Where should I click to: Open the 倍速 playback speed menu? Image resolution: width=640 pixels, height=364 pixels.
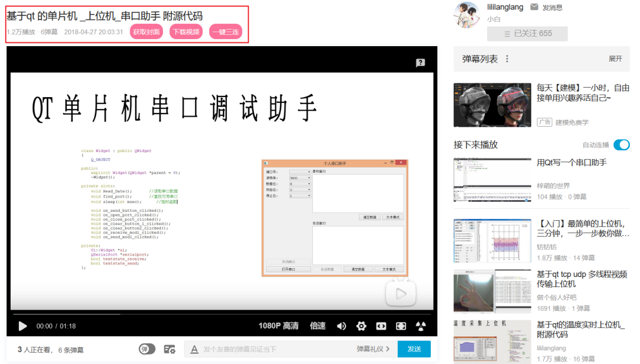[318, 326]
